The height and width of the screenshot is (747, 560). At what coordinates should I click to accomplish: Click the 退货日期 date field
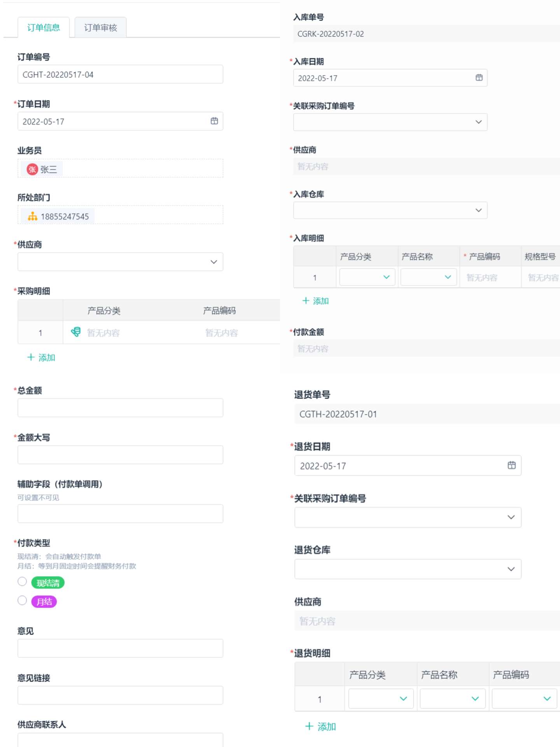pyautogui.click(x=408, y=466)
